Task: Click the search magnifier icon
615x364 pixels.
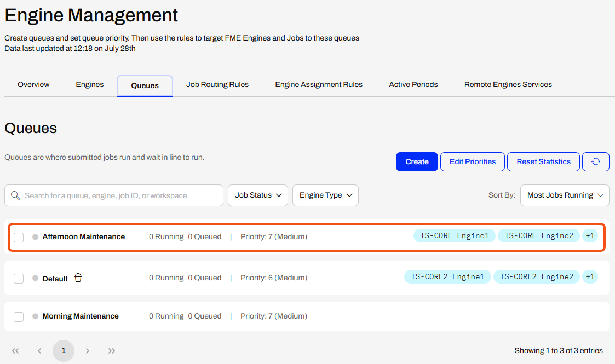Action: coord(15,195)
